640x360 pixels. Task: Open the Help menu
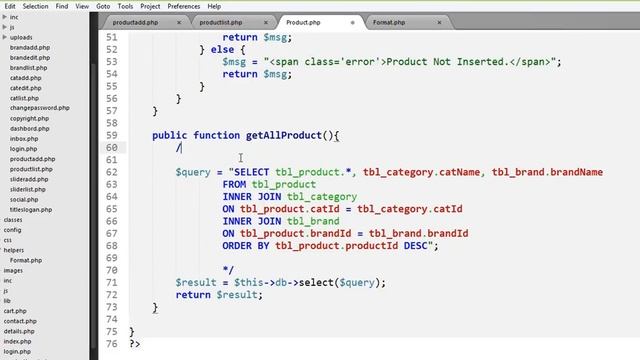[214, 7]
